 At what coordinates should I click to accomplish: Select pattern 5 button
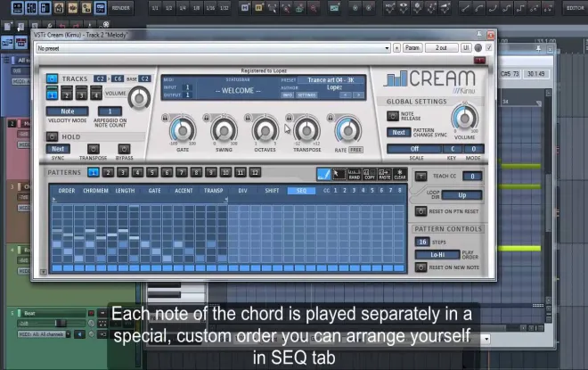click(151, 172)
